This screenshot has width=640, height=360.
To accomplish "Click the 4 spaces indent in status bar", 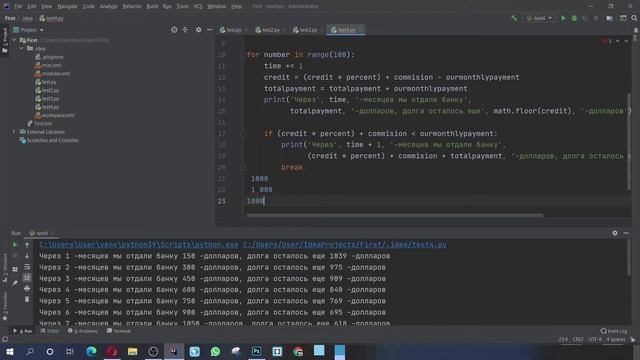I will pyautogui.click(x=615, y=339).
